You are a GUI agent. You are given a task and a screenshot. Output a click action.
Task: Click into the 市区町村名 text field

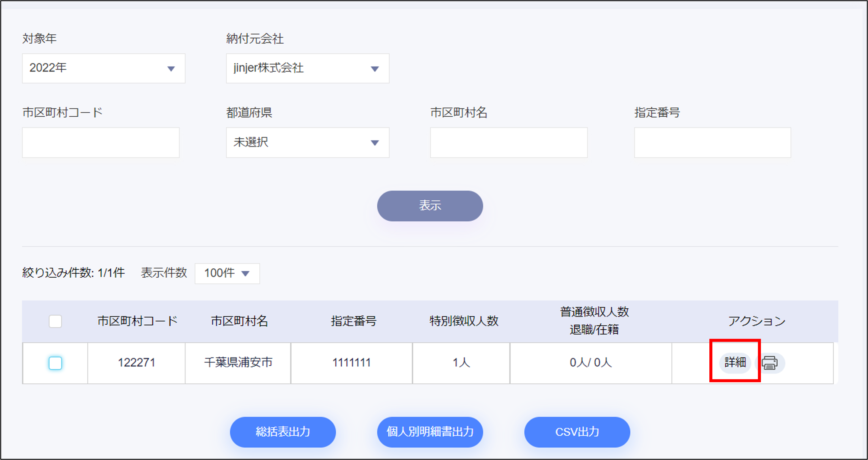(x=508, y=143)
